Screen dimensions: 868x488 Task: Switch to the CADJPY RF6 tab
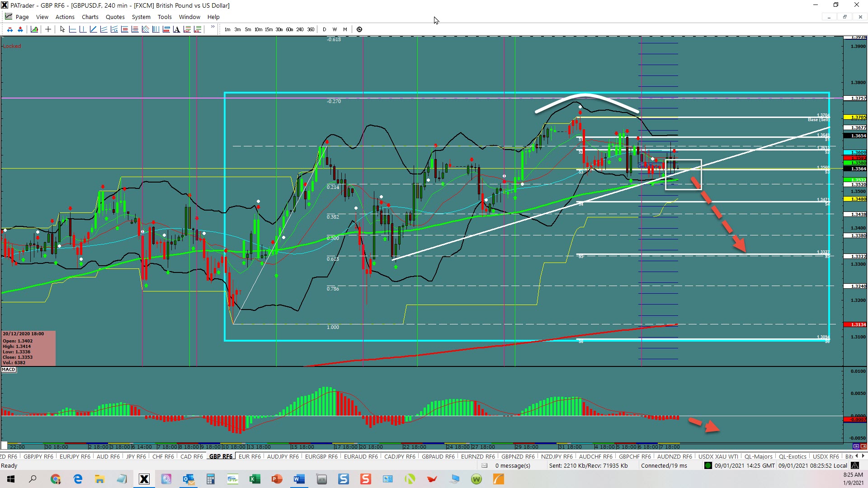point(400,456)
